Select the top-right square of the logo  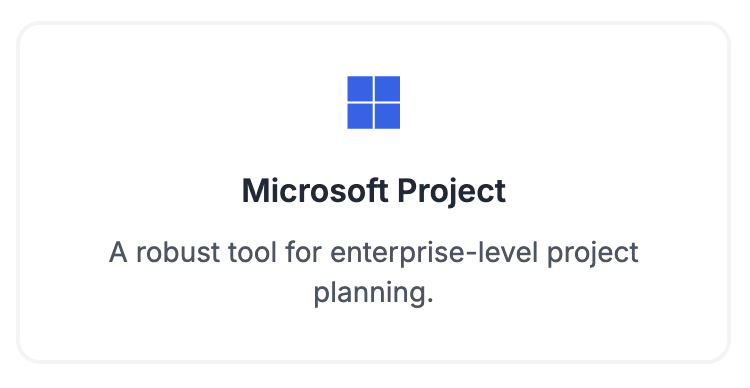387,89
